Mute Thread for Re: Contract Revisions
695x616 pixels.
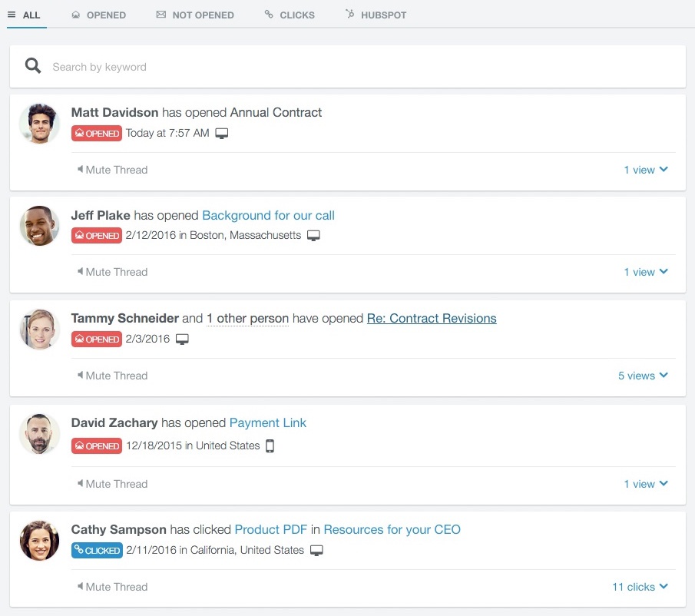point(112,376)
